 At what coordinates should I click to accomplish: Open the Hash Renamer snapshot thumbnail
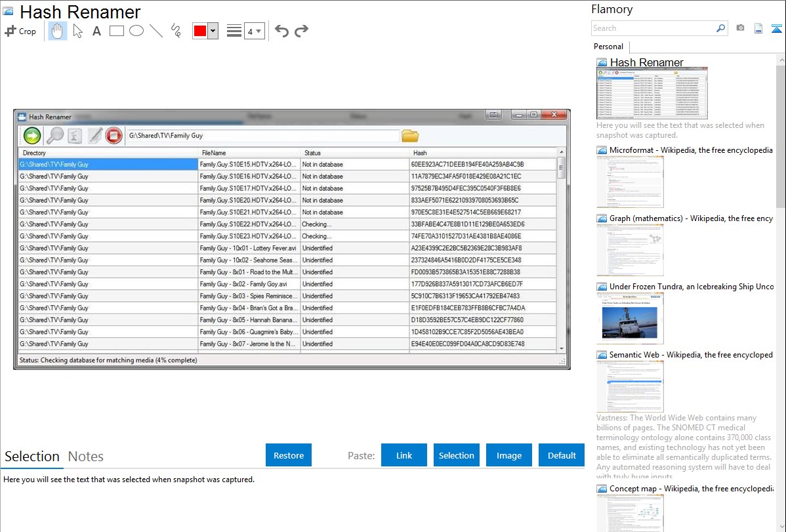(652, 94)
